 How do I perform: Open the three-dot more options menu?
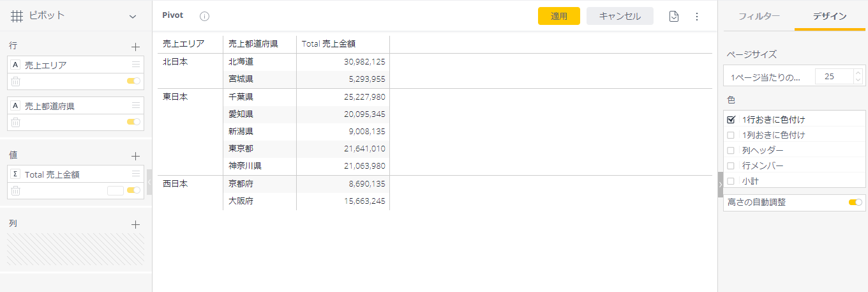pyautogui.click(x=697, y=16)
